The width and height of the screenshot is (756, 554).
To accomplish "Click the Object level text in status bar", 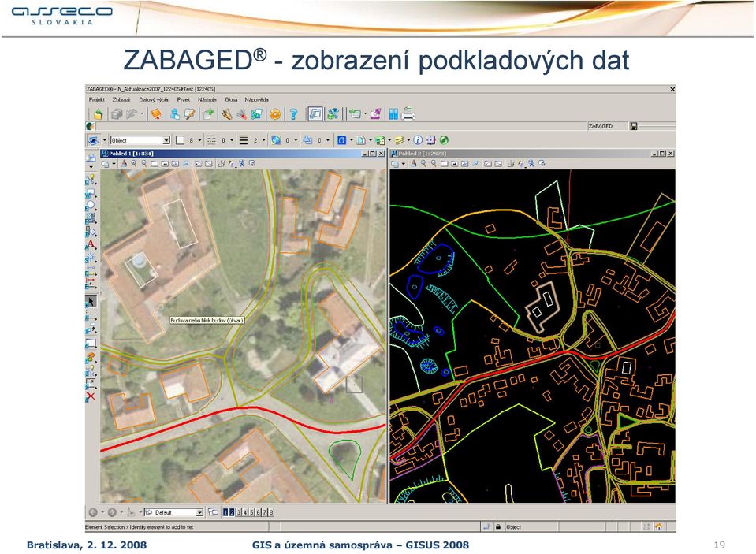I will pos(513,527).
